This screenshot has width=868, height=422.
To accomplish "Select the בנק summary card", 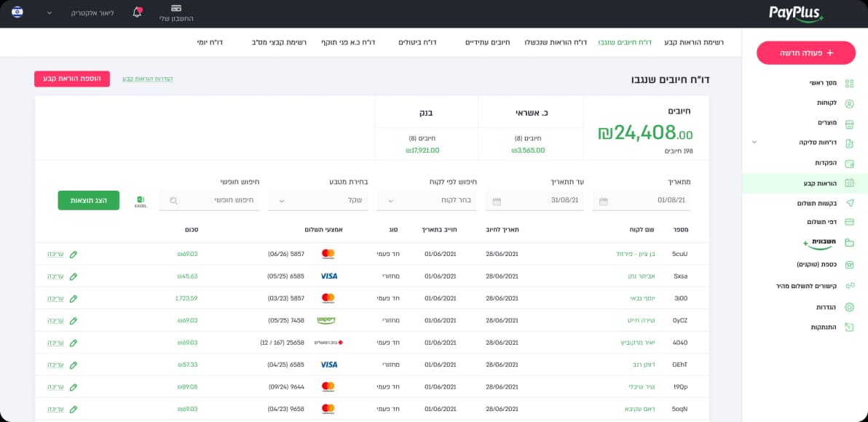I will pos(426,128).
